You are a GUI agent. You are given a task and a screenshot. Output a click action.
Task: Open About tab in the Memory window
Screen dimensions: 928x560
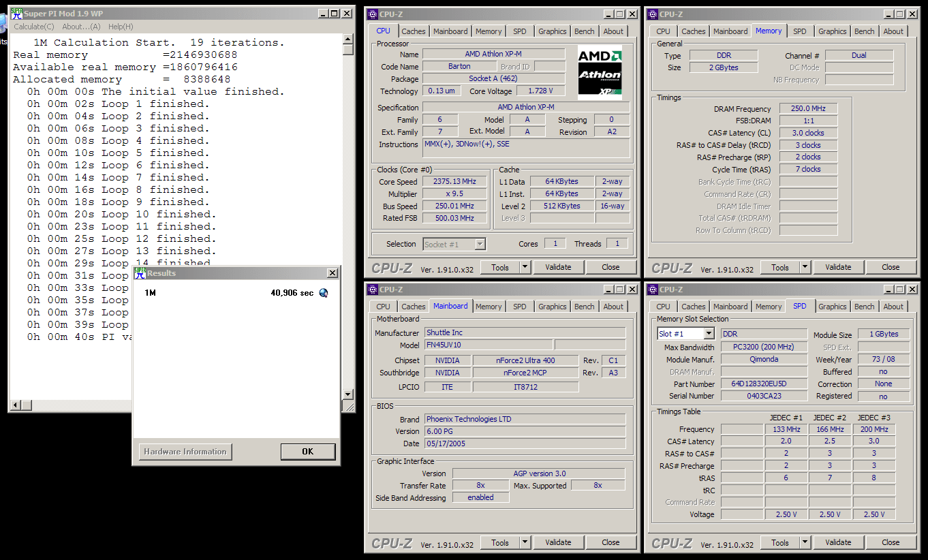(893, 31)
